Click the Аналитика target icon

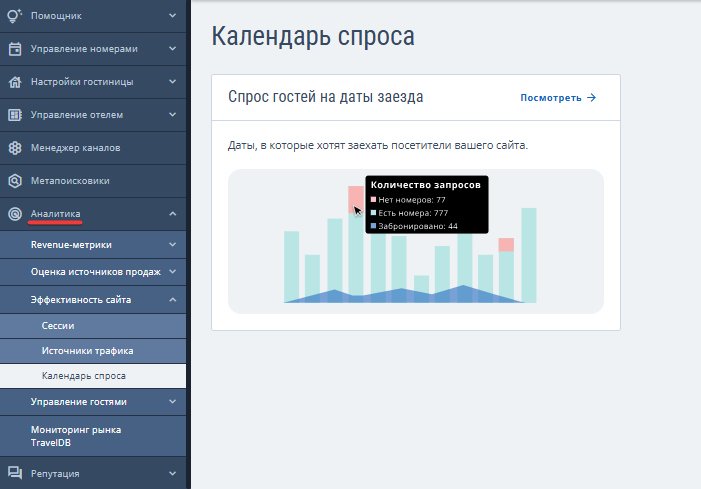(15, 213)
